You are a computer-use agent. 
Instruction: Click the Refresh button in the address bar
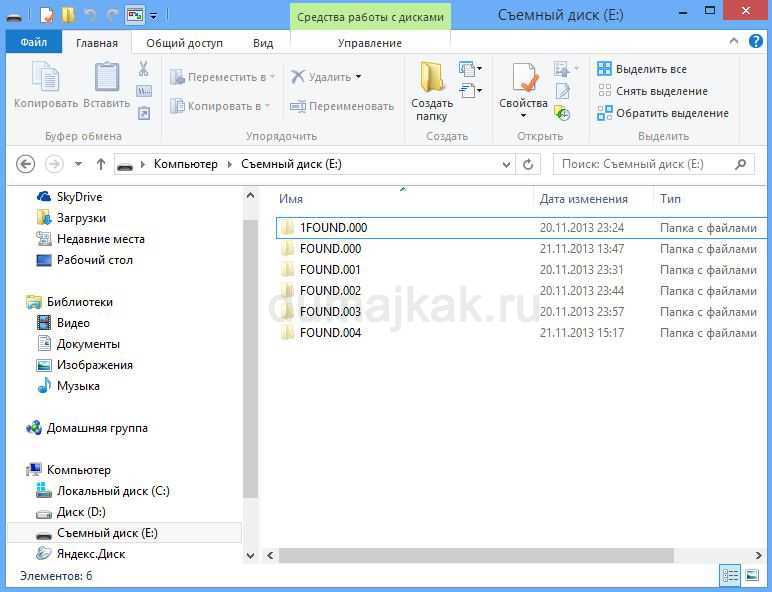tap(528, 164)
